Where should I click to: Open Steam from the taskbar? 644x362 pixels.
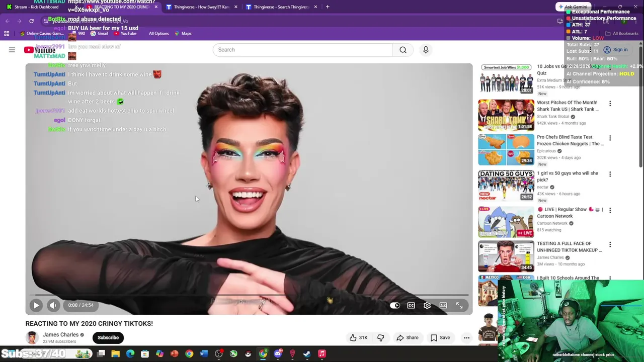coord(307,354)
